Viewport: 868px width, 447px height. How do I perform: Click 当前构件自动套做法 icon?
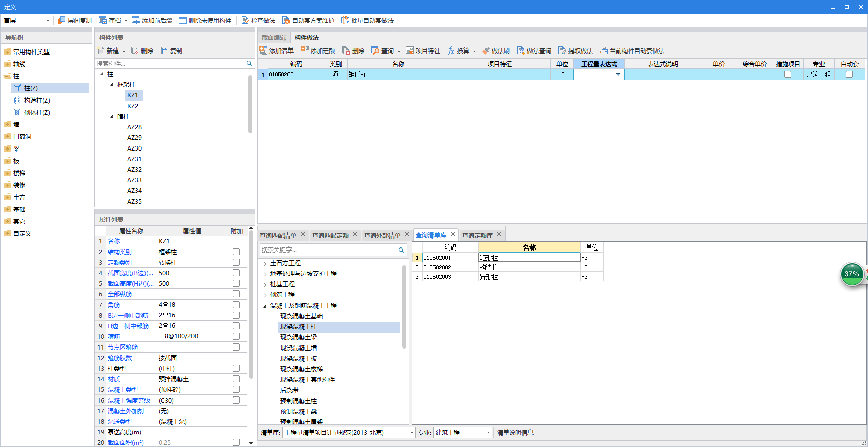click(x=604, y=51)
